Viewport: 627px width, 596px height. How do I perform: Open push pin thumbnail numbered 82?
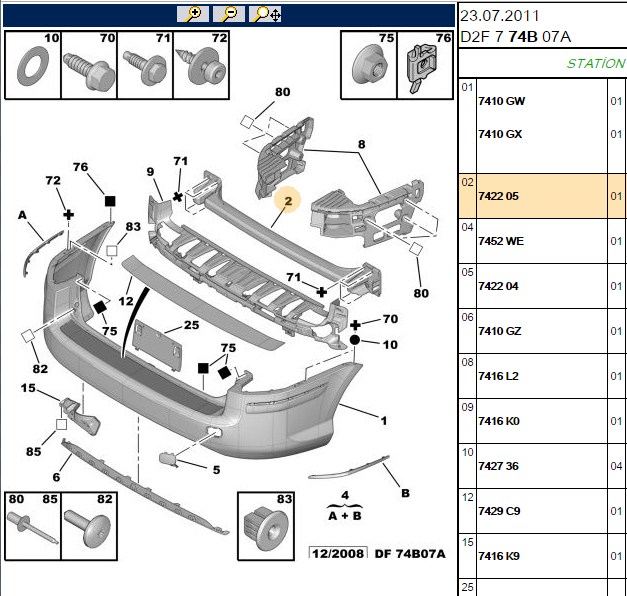tap(89, 526)
